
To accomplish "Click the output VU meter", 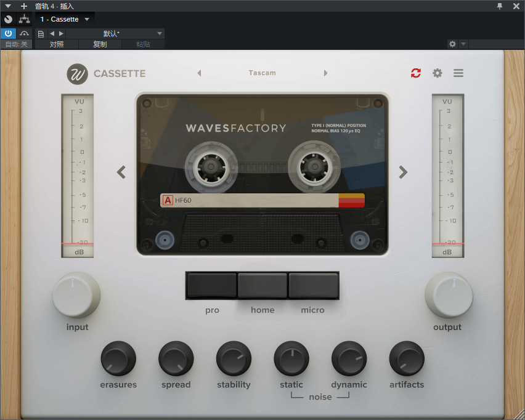I will click(448, 176).
